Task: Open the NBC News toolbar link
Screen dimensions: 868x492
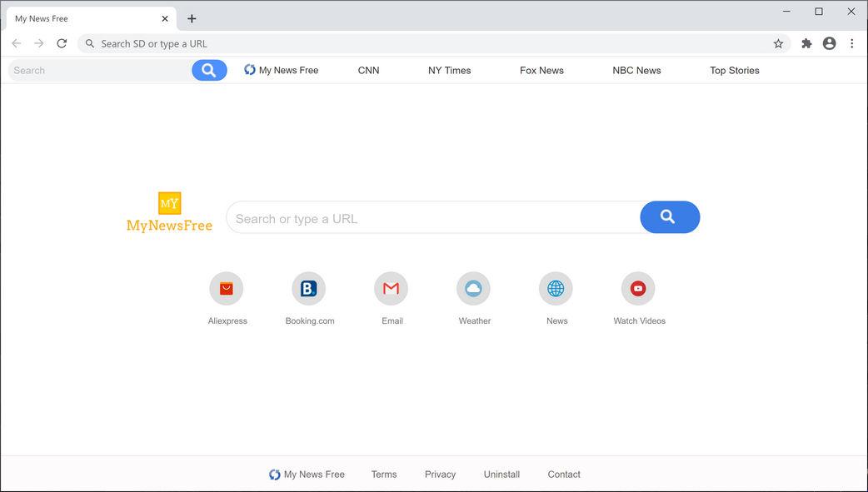Action: tap(636, 70)
